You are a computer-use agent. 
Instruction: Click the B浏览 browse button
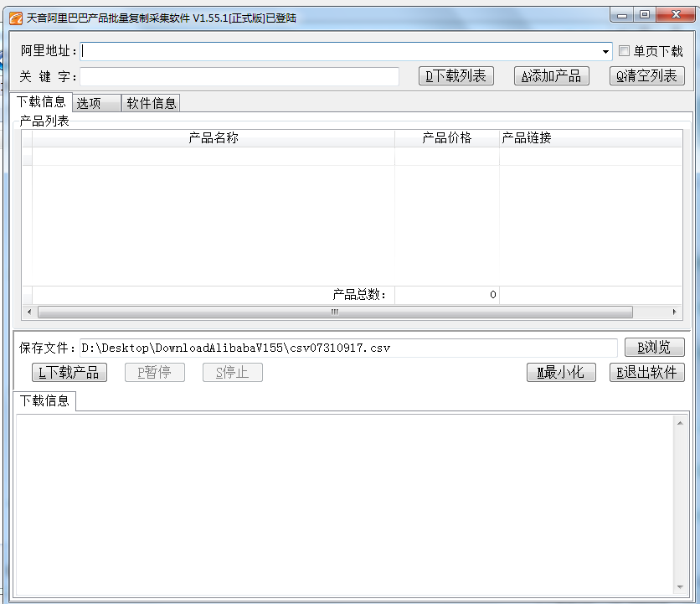(655, 347)
